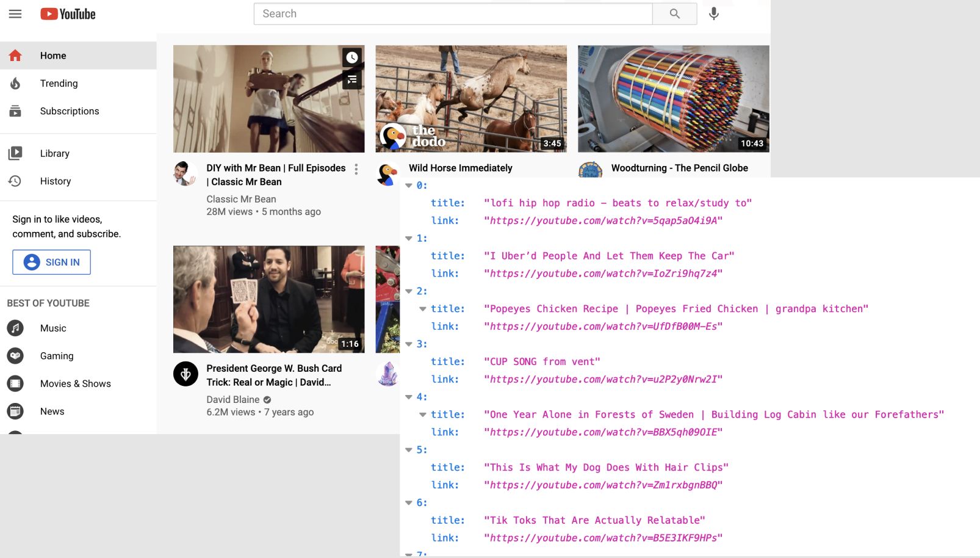The width and height of the screenshot is (980, 558).
Task: Open the Classic Mr Bean channel avatar
Action: coord(185,174)
